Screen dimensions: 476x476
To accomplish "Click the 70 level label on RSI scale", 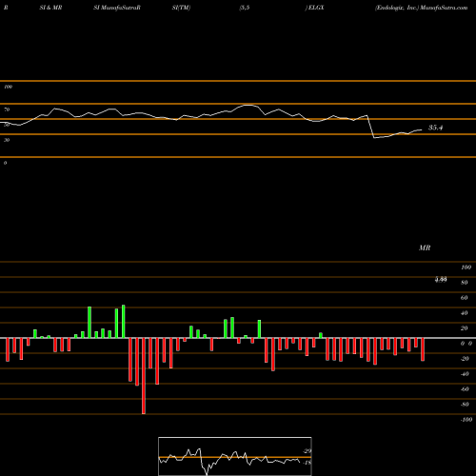I will click(x=7, y=109).
